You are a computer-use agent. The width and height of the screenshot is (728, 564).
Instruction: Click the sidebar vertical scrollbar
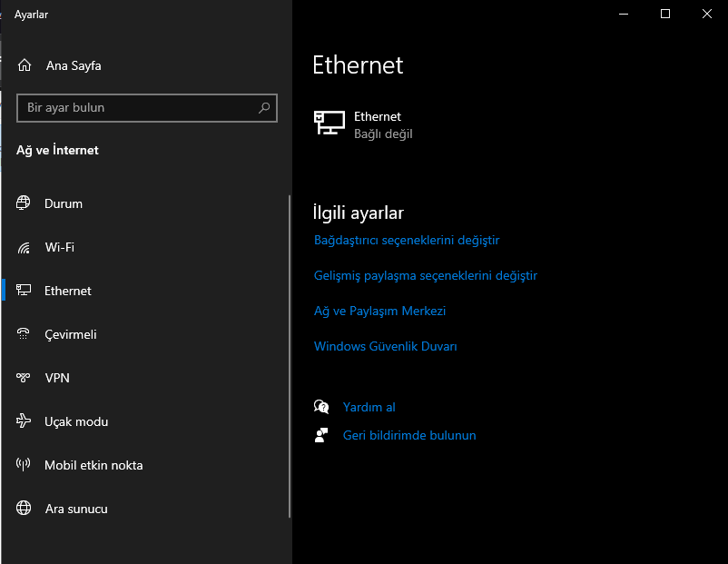290,356
